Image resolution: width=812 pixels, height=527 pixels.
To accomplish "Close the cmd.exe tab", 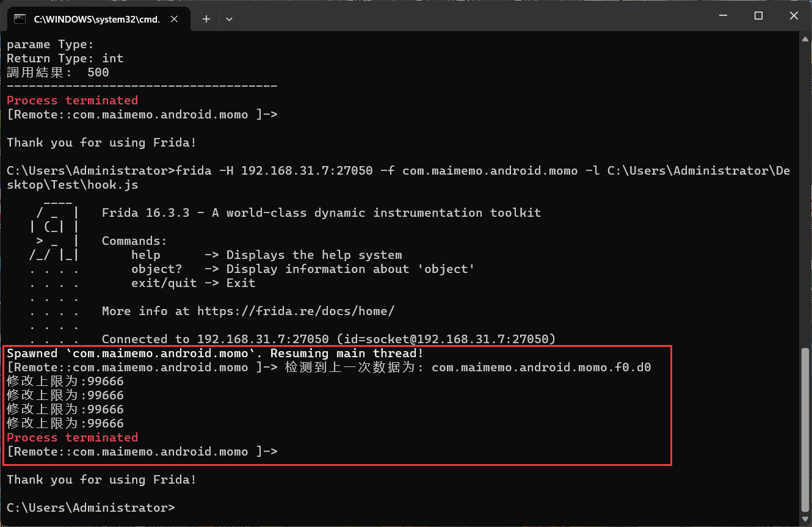I will point(175,19).
